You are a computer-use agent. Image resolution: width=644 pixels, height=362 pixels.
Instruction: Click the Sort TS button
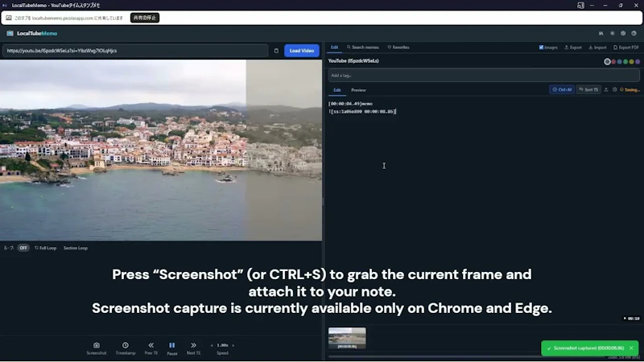coord(588,89)
